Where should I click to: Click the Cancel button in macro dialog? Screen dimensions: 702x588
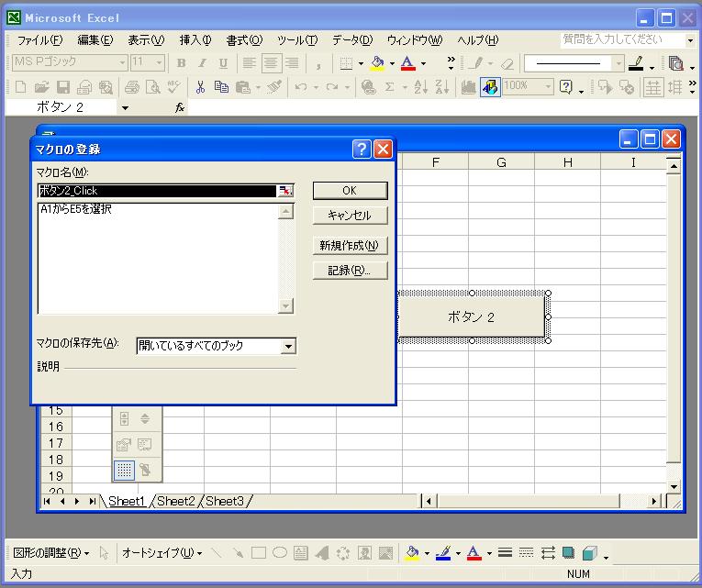pos(350,216)
